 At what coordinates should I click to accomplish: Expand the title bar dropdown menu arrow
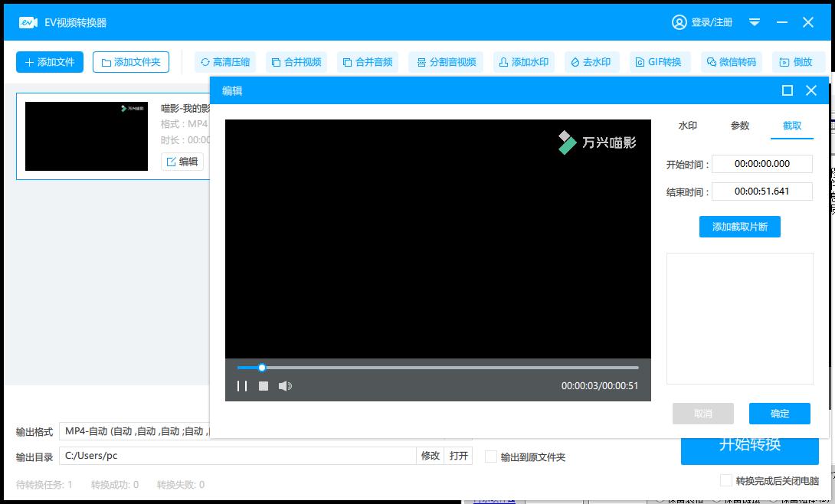[754, 22]
